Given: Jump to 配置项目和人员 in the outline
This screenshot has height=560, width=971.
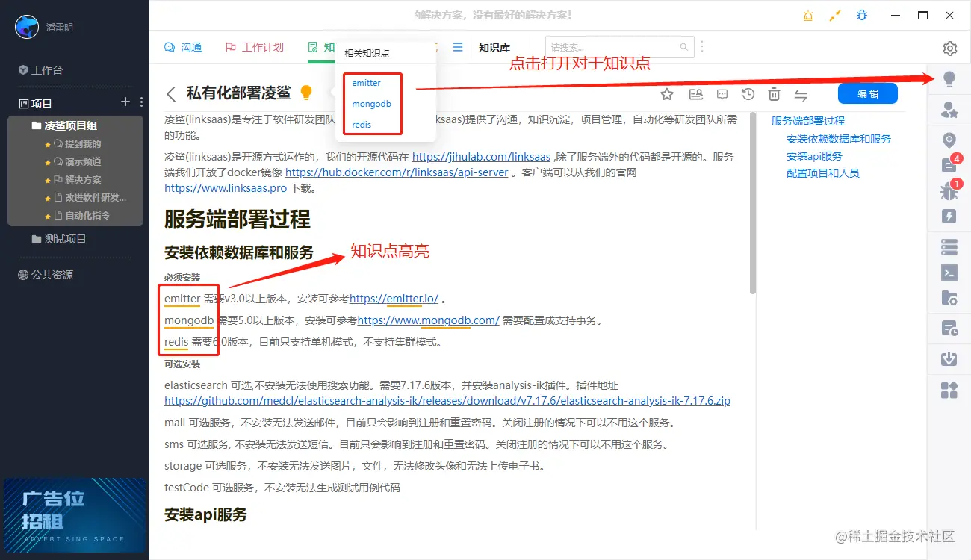Looking at the screenshot, I should point(823,173).
